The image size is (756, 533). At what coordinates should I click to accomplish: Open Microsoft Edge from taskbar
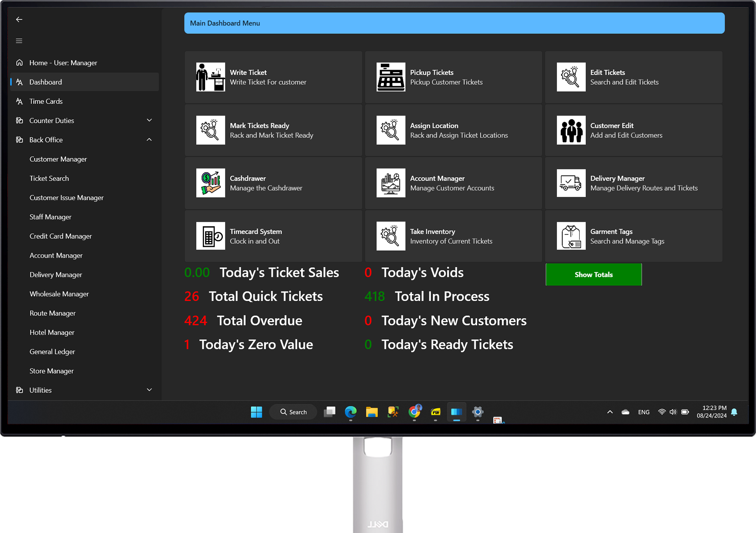pyautogui.click(x=350, y=412)
